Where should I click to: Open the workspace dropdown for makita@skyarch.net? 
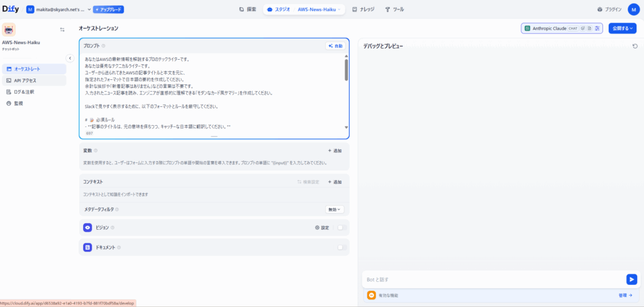58,9
